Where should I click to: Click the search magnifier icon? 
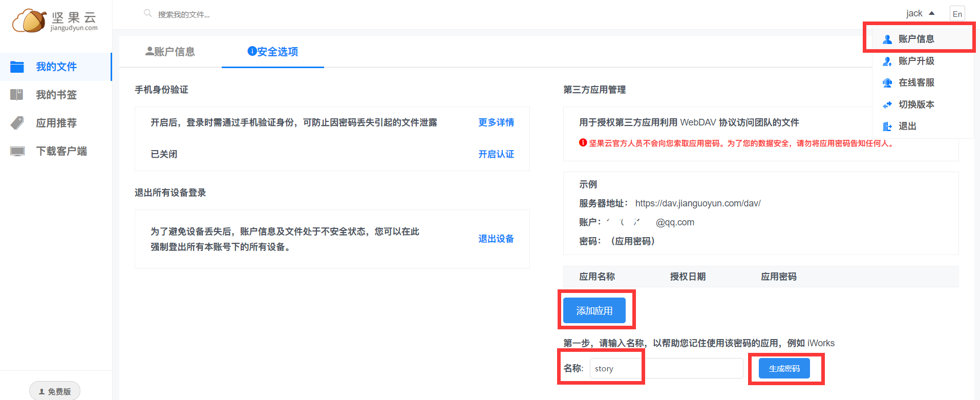point(147,13)
